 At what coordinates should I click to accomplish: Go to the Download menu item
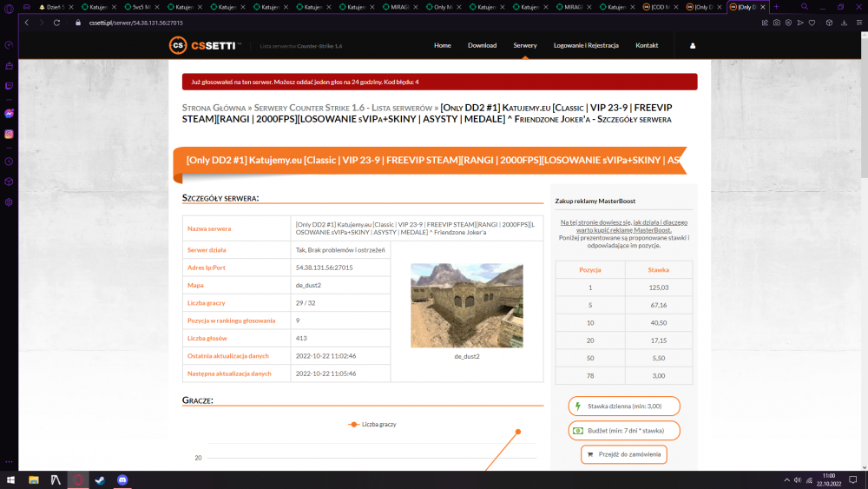(482, 45)
